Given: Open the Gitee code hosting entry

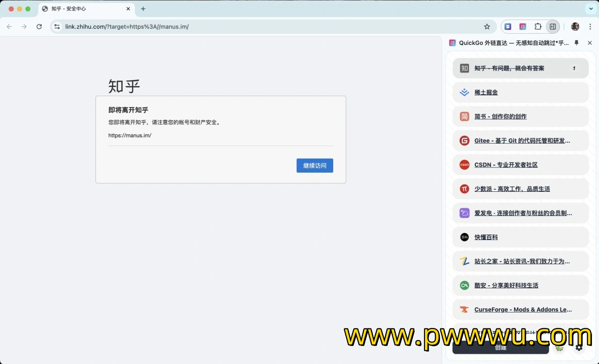Looking at the screenshot, I should click(x=520, y=141).
